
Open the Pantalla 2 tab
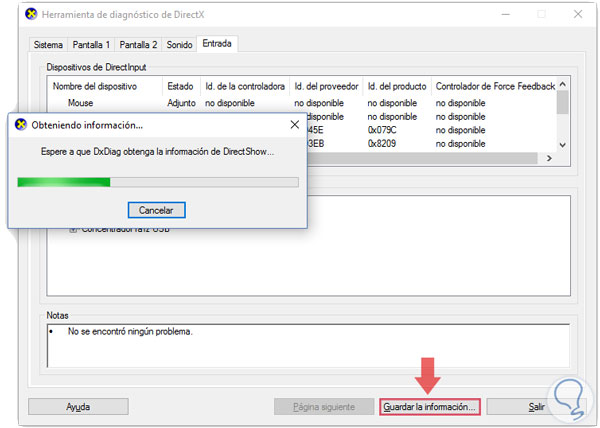click(138, 45)
